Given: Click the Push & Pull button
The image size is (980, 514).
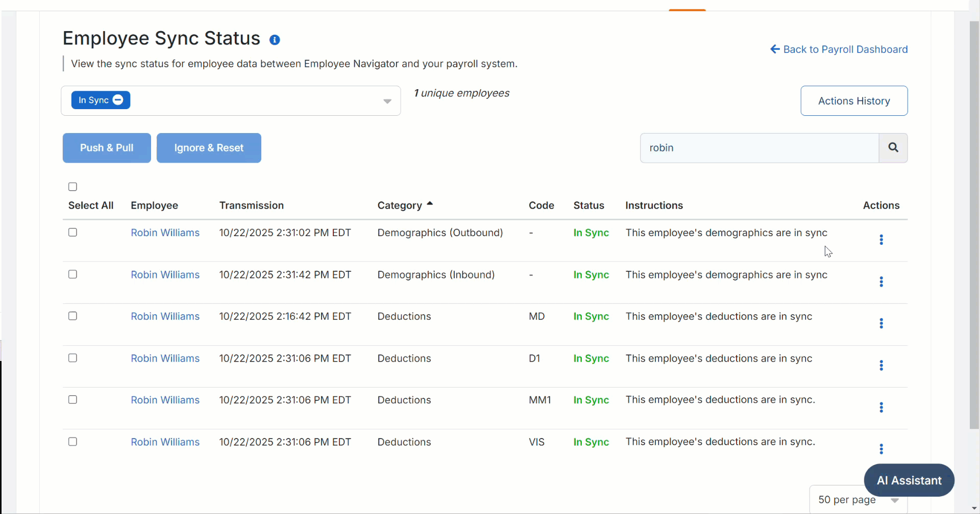Looking at the screenshot, I should pos(107,148).
